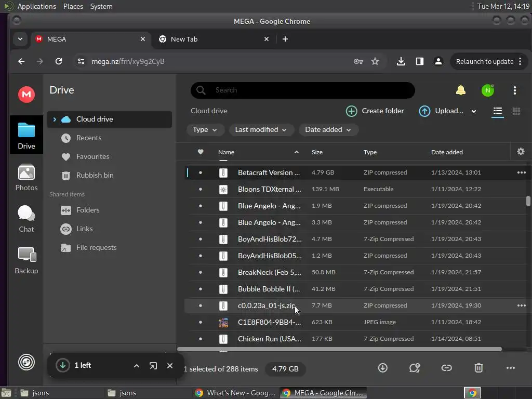Image resolution: width=532 pixels, height=399 pixels.
Task: Open Chrome menu three dots
Action: [520, 61]
